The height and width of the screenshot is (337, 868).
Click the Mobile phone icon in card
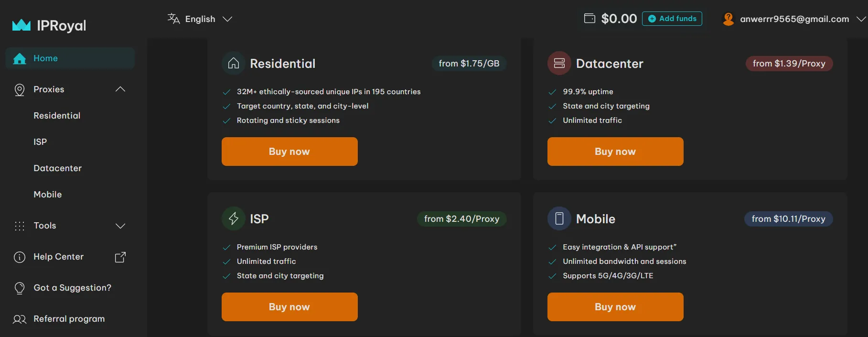(x=559, y=218)
